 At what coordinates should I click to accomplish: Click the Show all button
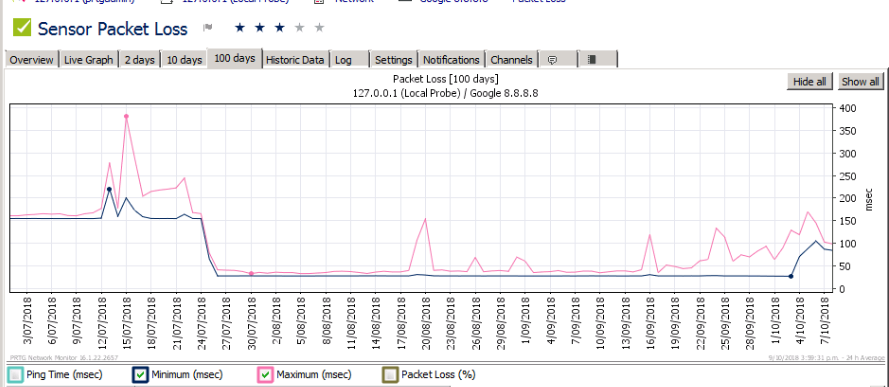click(x=860, y=82)
